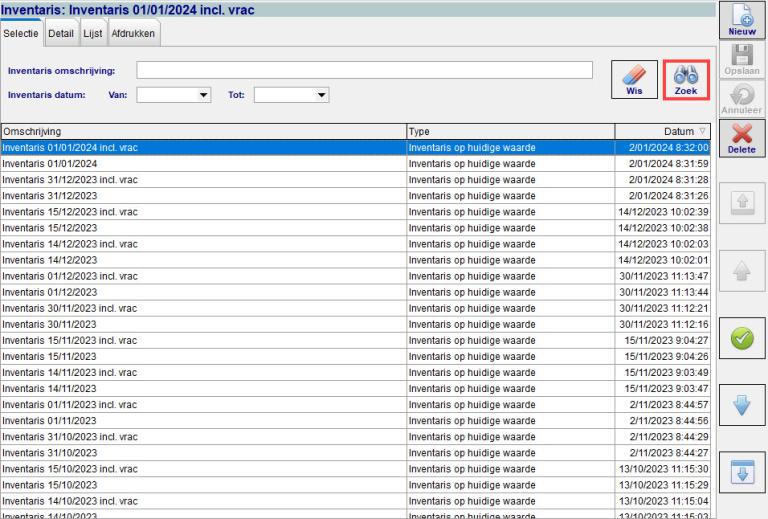Viewport: 768px width, 519px height.
Task: Switch to the Detail tab
Action: pyautogui.click(x=60, y=33)
